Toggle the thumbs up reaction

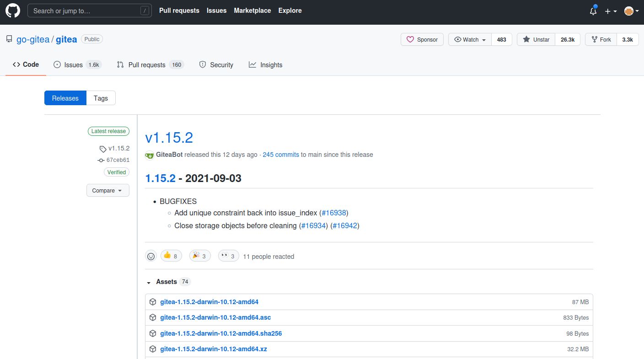[171, 256]
